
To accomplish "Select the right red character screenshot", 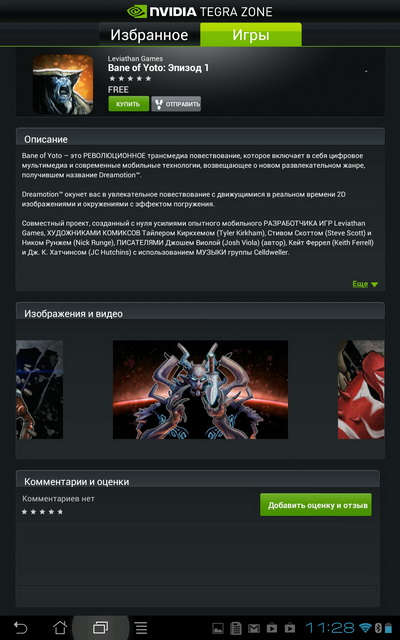I will [361, 390].
